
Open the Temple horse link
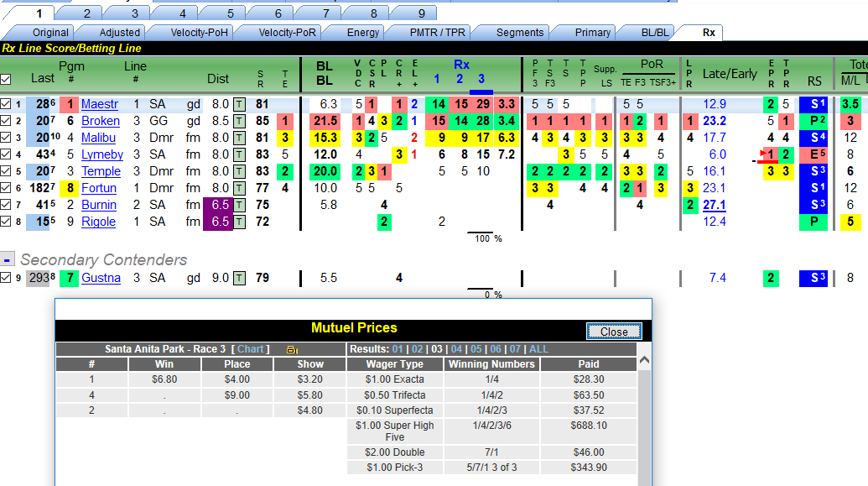[101, 171]
